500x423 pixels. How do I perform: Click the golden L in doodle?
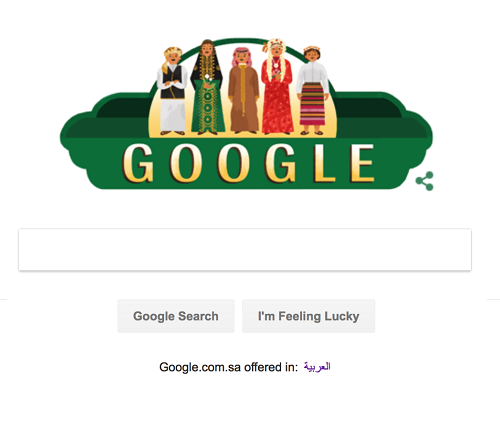point(324,163)
